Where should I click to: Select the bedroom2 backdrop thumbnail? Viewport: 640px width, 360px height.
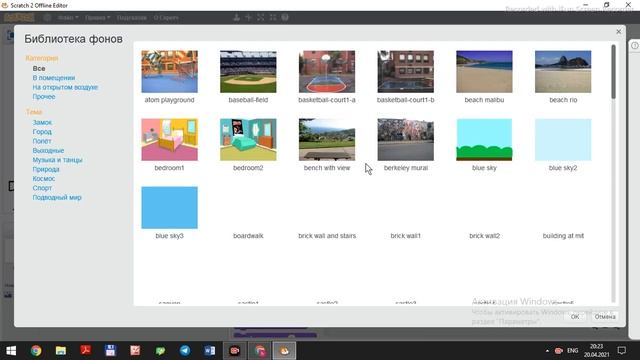tap(248, 140)
